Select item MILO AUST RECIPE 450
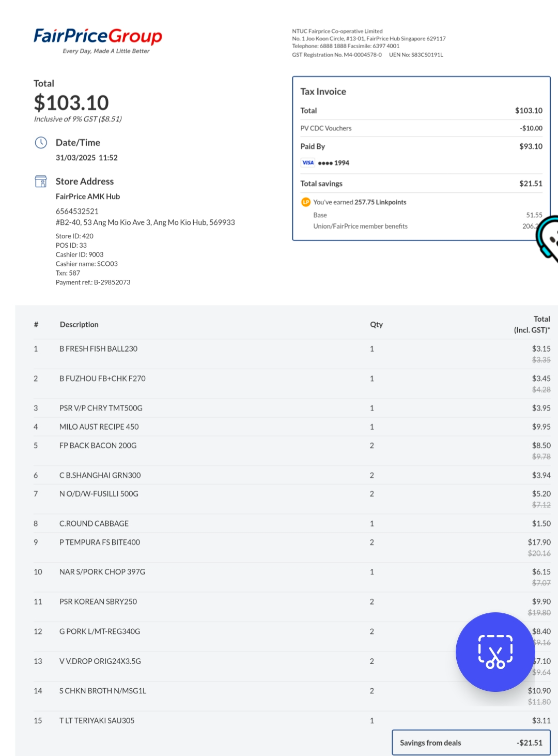 pos(99,427)
